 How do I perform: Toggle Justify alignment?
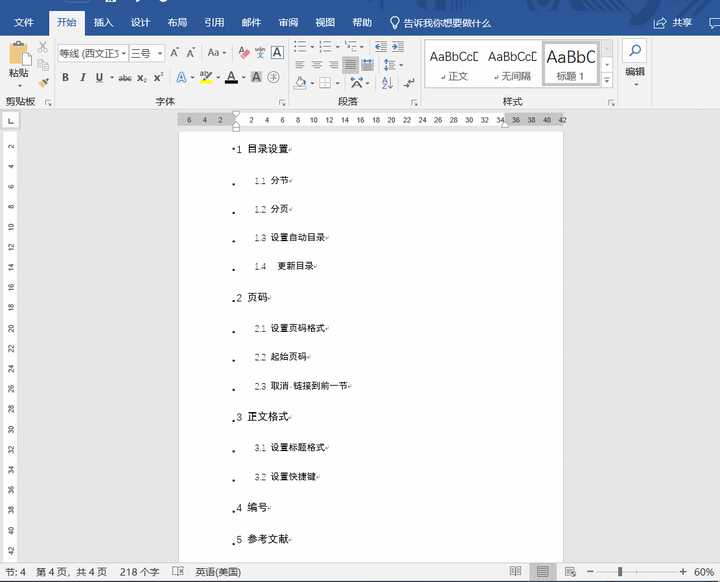tap(350, 65)
